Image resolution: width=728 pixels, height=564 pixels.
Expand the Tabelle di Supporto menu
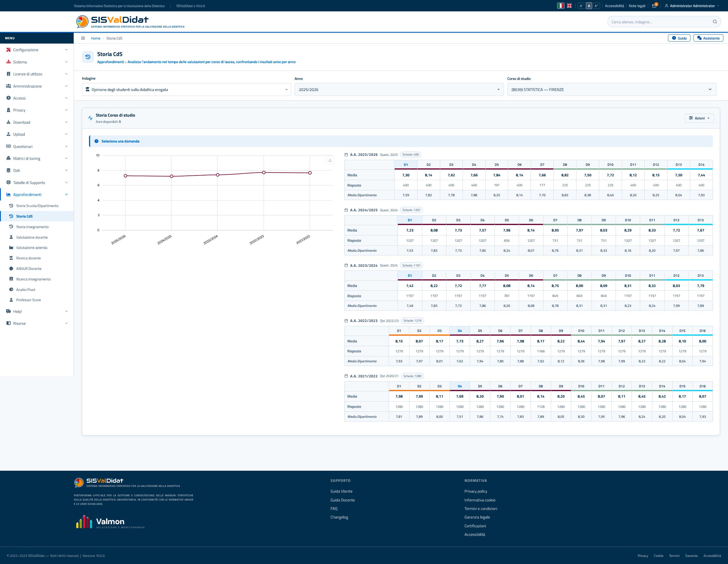click(37, 183)
